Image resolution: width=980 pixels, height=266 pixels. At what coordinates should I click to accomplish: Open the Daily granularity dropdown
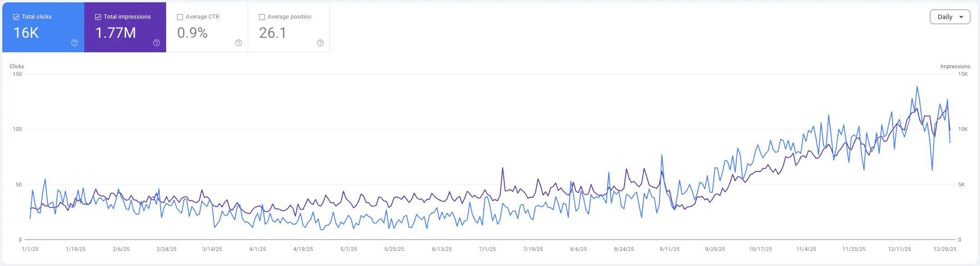click(x=950, y=17)
